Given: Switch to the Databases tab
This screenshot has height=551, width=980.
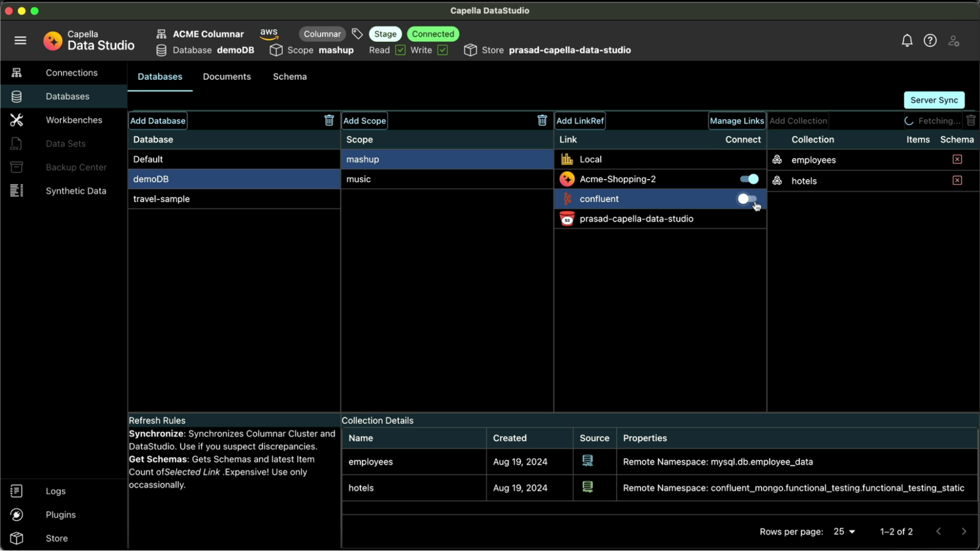Looking at the screenshot, I should (x=160, y=77).
